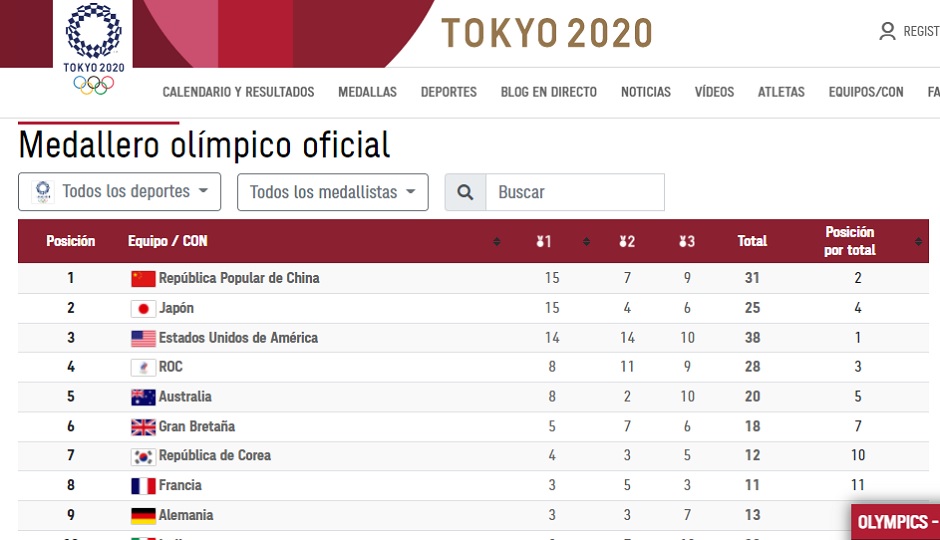The width and height of the screenshot is (940, 540).
Task: Click the China flag icon
Action: coord(143,278)
